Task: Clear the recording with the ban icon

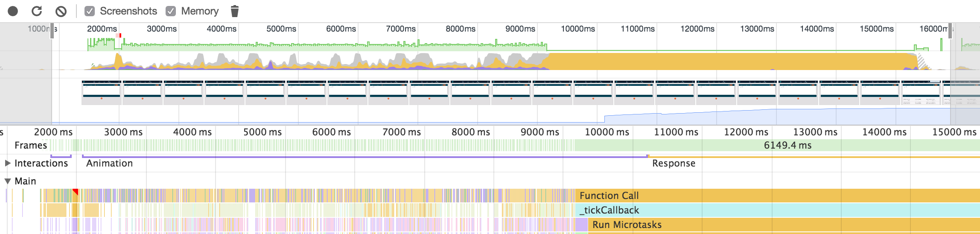Action: click(61, 11)
